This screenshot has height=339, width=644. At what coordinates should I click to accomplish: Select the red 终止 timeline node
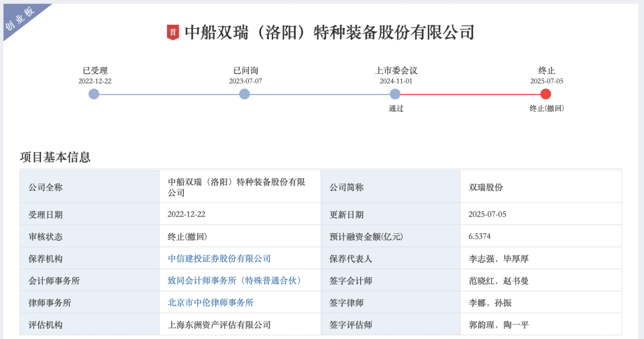(546, 94)
